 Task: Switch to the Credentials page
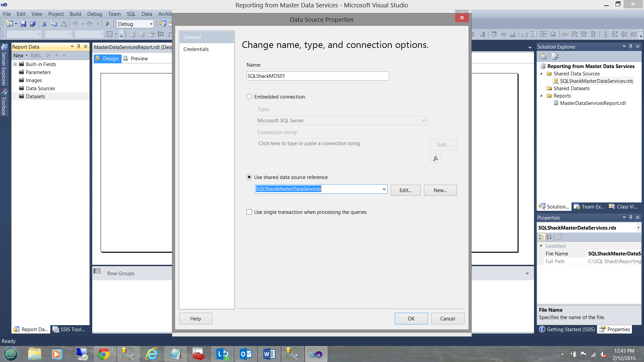(196, 49)
